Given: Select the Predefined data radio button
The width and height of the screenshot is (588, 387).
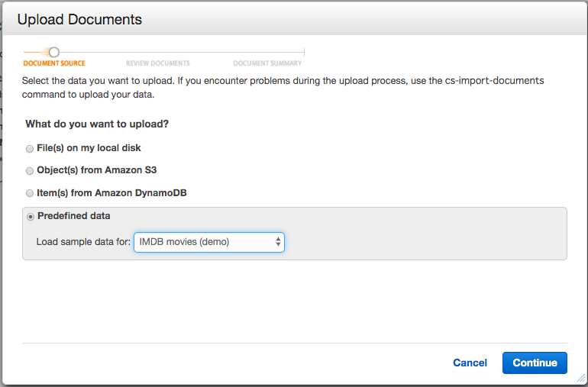Looking at the screenshot, I should point(30,217).
